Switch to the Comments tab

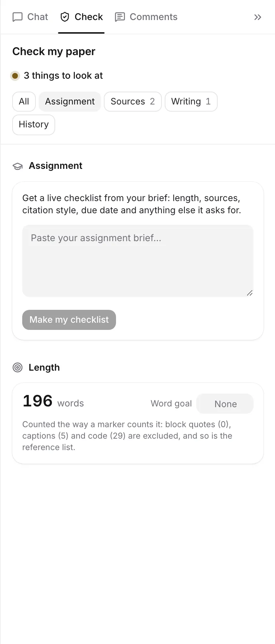(146, 17)
